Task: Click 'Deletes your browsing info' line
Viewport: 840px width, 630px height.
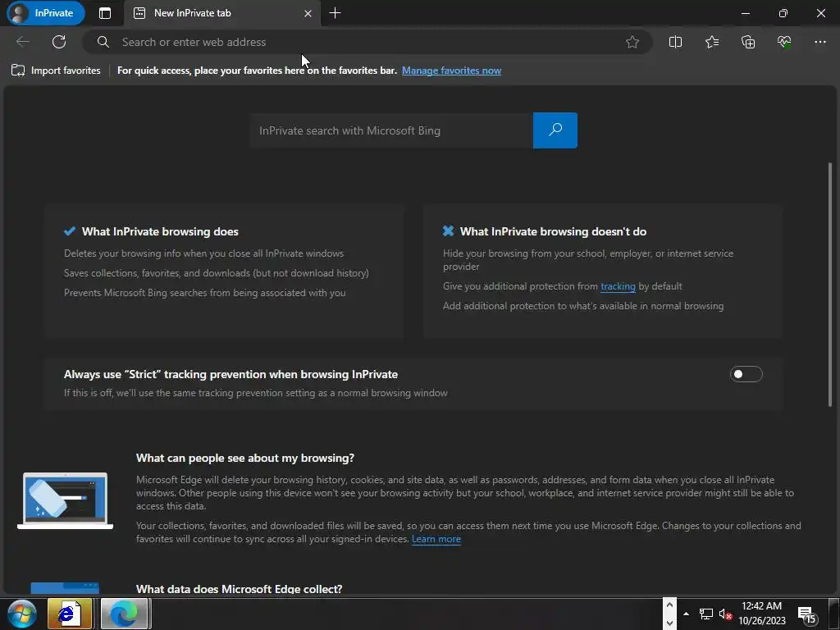Action: (203, 253)
